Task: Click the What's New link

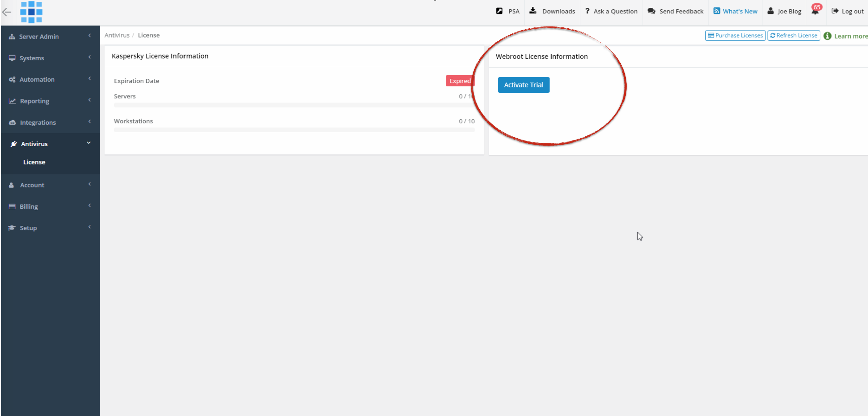Action: click(x=740, y=12)
